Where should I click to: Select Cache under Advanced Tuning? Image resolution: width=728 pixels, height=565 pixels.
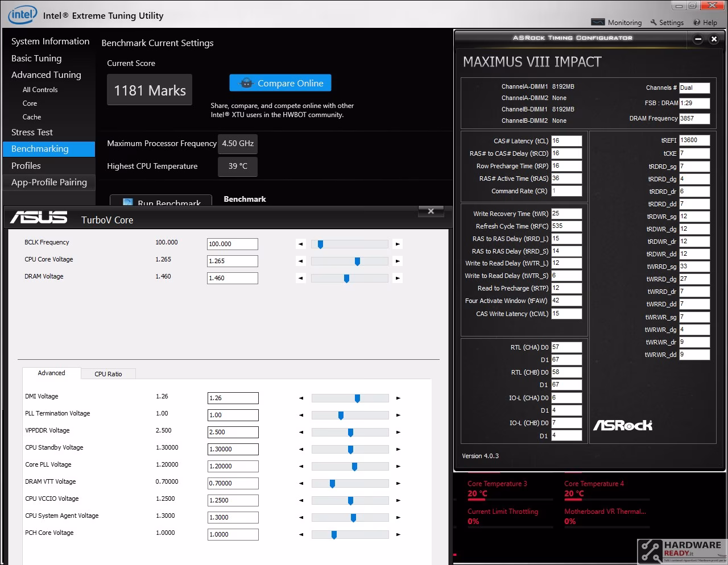32,117
